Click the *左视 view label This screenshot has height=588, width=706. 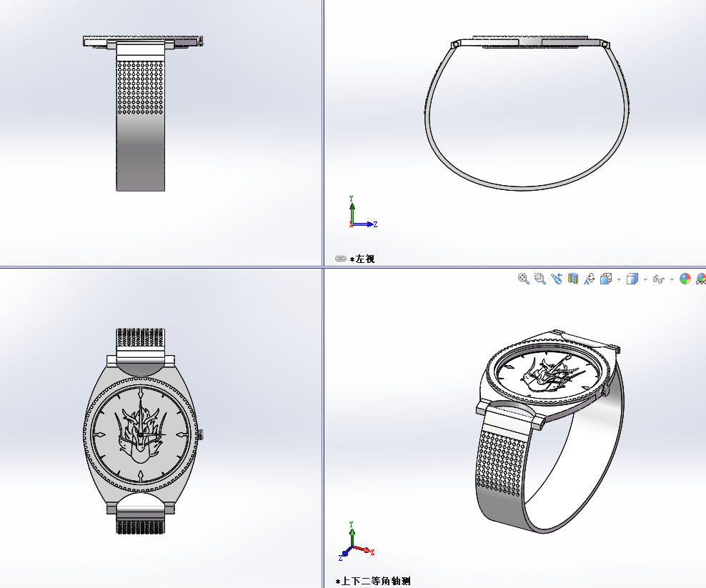coord(362,259)
